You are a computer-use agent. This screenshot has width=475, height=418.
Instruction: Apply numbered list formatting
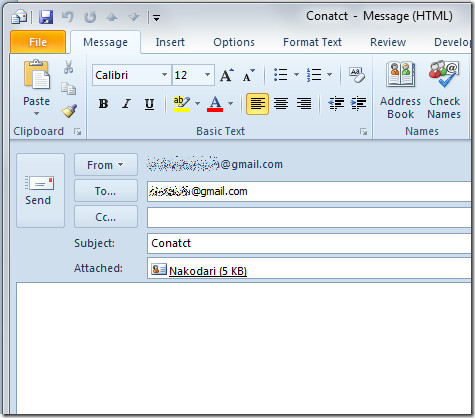[314, 75]
